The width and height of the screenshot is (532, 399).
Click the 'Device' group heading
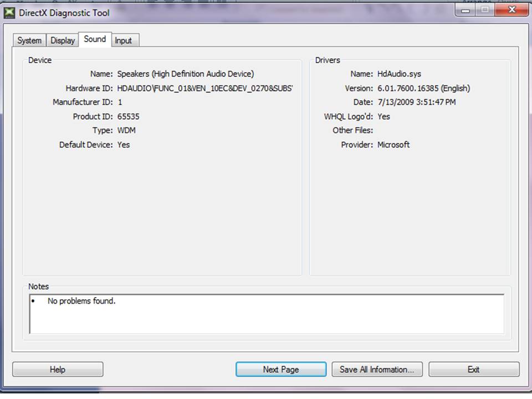pyautogui.click(x=40, y=60)
